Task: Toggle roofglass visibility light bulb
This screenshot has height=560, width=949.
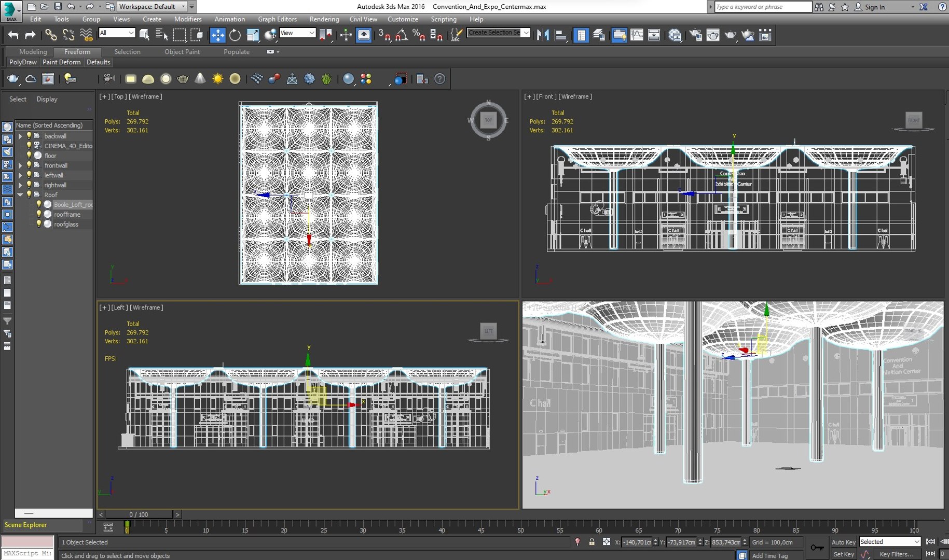Action: (38, 224)
